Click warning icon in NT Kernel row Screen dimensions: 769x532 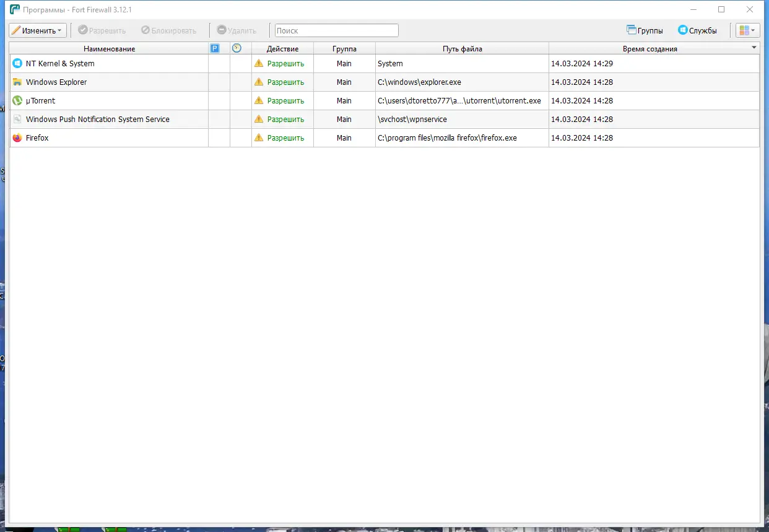(x=259, y=63)
